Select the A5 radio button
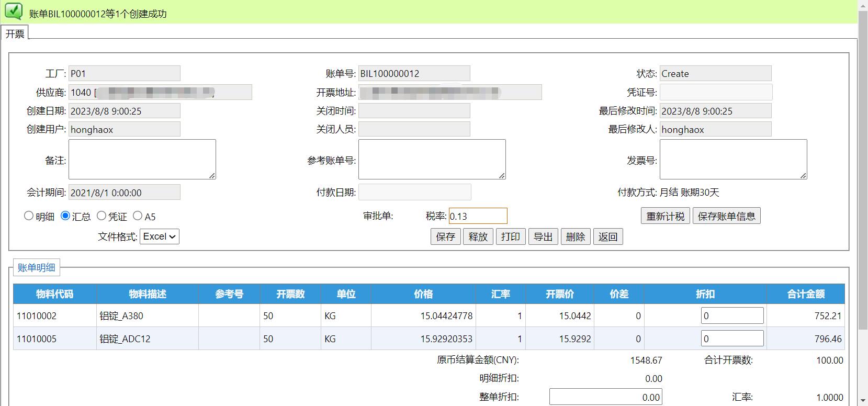The width and height of the screenshot is (868, 406). coord(138,216)
